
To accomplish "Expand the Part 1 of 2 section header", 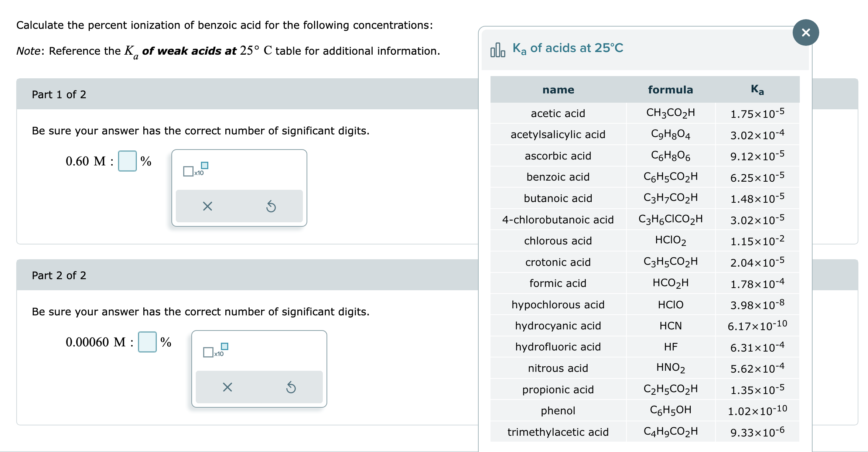I will pyautogui.click(x=59, y=95).
